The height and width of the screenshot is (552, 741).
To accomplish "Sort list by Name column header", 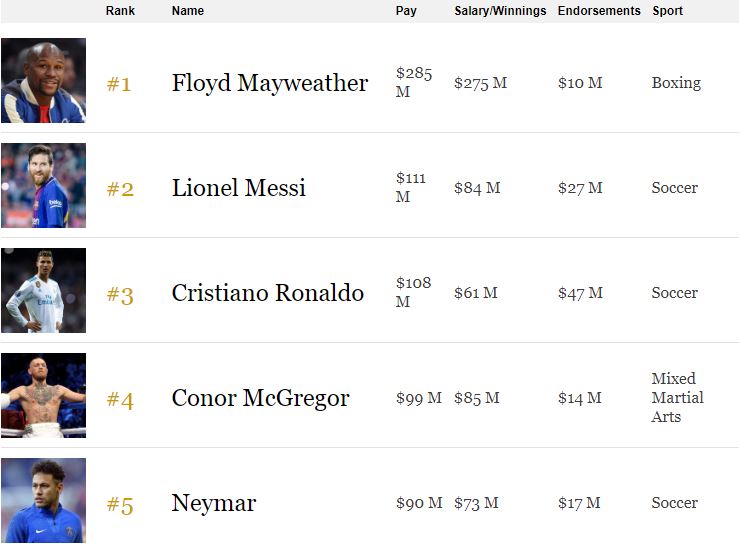I will click(x=188, y=10).
